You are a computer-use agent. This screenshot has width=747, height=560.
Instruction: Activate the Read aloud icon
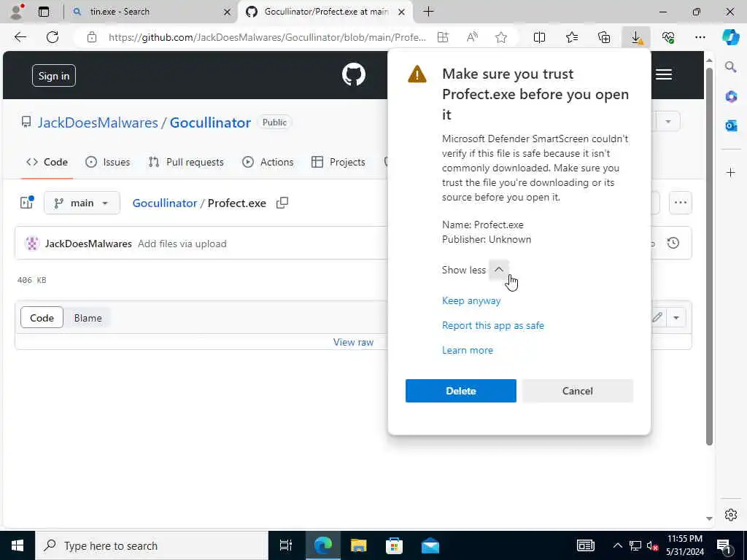[x=472, y=37]
